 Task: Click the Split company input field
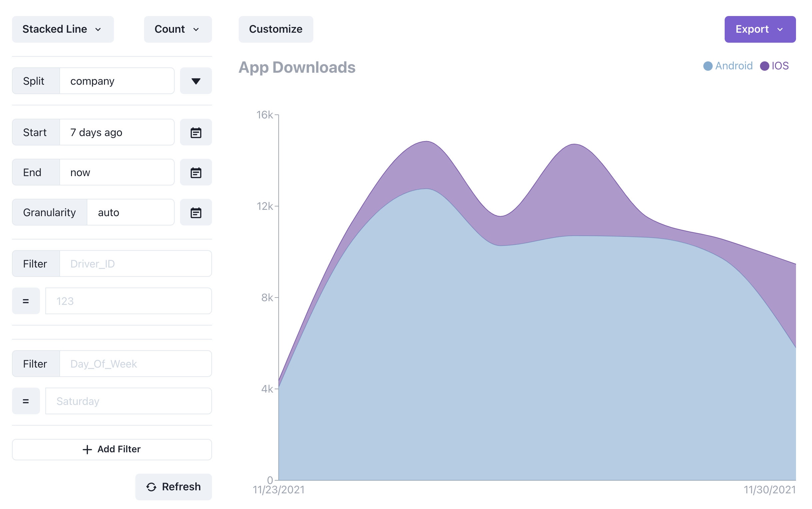117,81
